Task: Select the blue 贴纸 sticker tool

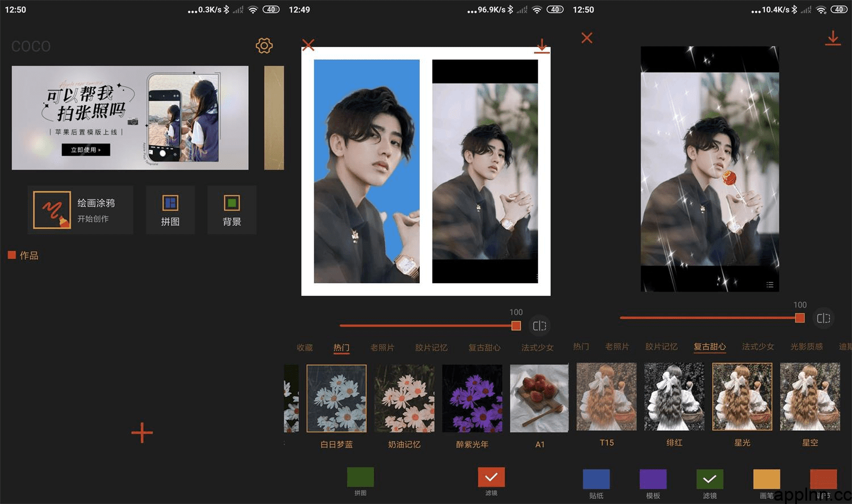Action: (596, 480)
